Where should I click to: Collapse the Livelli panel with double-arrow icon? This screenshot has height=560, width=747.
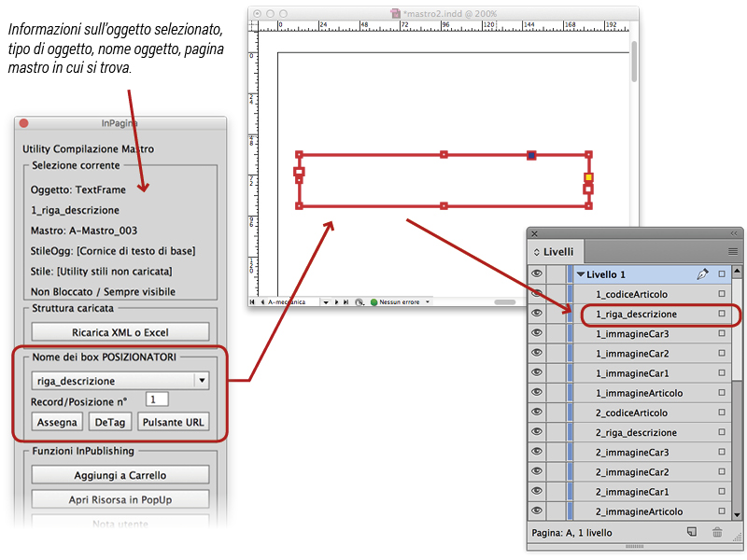[x=734, y=233]
